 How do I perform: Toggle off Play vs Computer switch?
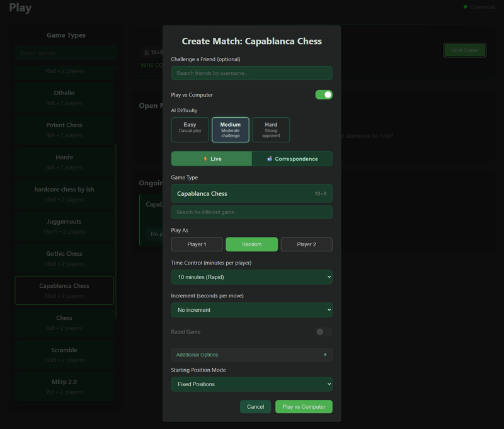tap(323, 94)
